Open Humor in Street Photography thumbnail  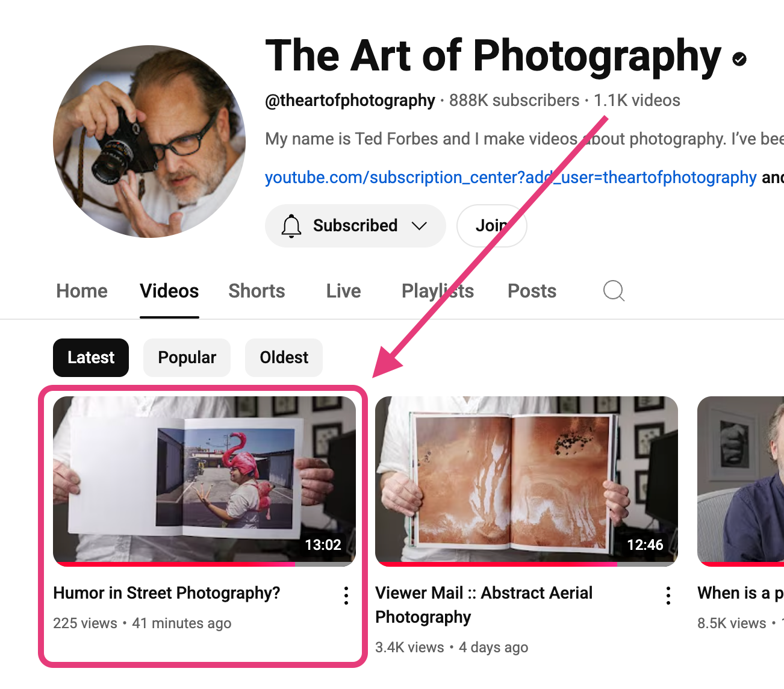pos(204,481)
